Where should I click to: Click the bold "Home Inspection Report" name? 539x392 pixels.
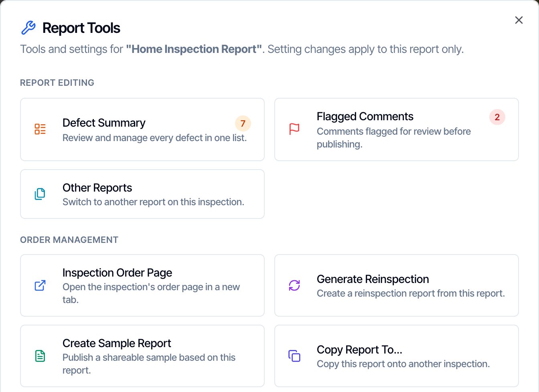click(194, 49)
